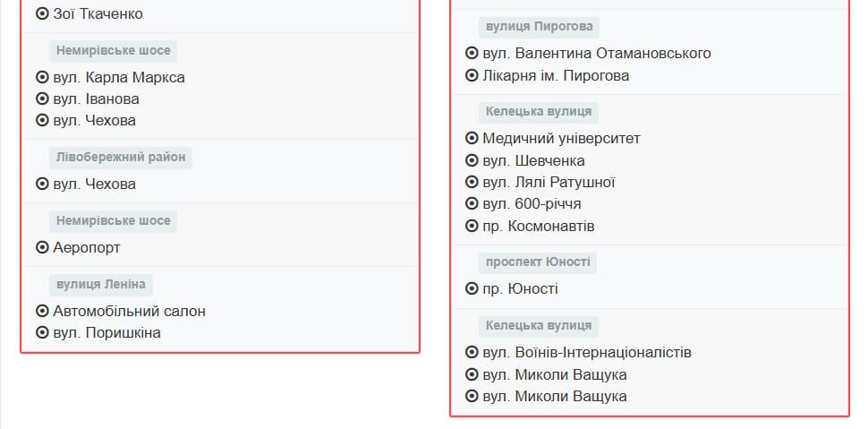Open the вул. Валентина Отамановського stop
Screen dimensions: 868x429
596,53
